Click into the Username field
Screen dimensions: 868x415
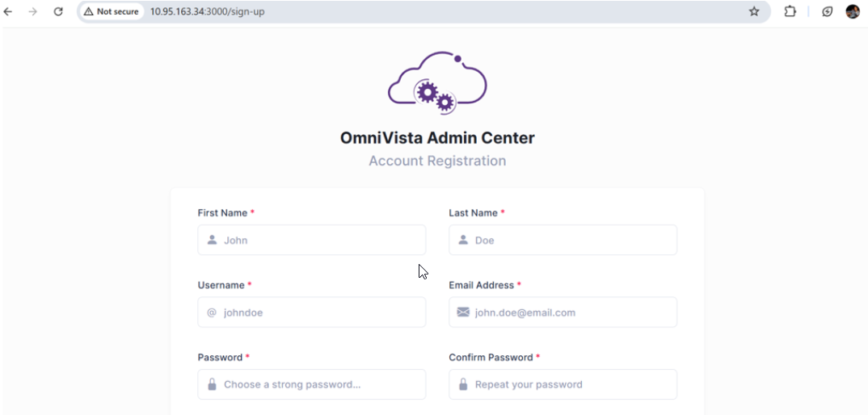(319, 312)
